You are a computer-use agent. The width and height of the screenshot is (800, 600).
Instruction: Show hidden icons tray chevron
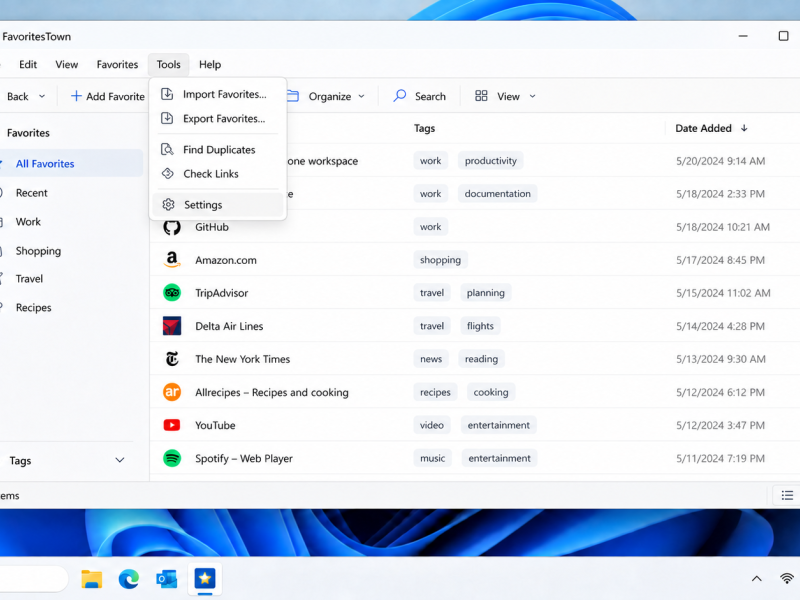(x=757, y=579)
